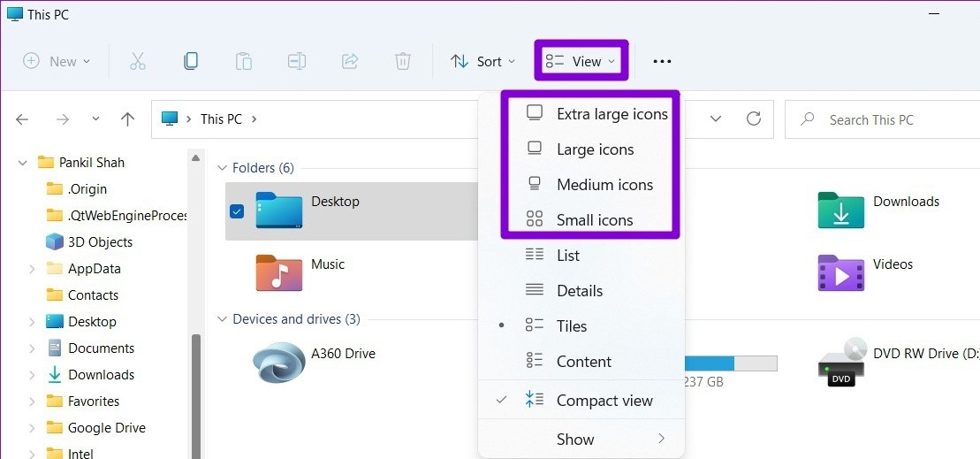Image resolution: width=980 pixels, height=459 pixels.
Task: Click chevron after This PC breadcrumb
Action: click(x=254, y=119)
